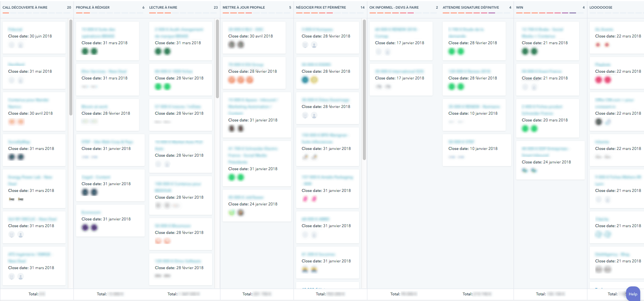Open the 30 avril 2018 card in Call Découverte
Image resolution: width=644 pixels, height=301 pixels.
(x=34, y=111)
